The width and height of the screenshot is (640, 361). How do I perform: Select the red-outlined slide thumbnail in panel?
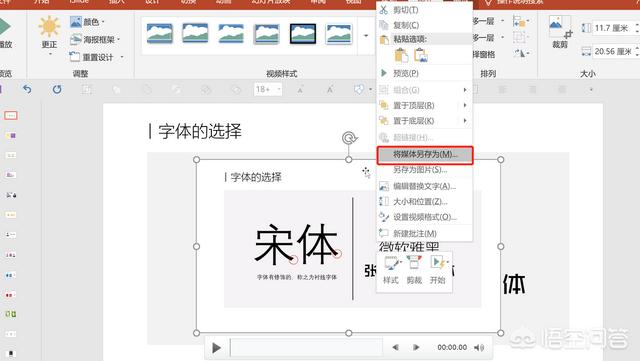click(x=11, y=116)
